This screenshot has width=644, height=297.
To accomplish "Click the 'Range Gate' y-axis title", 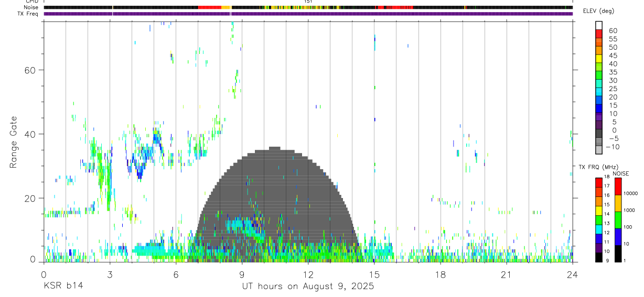I will pos(13,141).
